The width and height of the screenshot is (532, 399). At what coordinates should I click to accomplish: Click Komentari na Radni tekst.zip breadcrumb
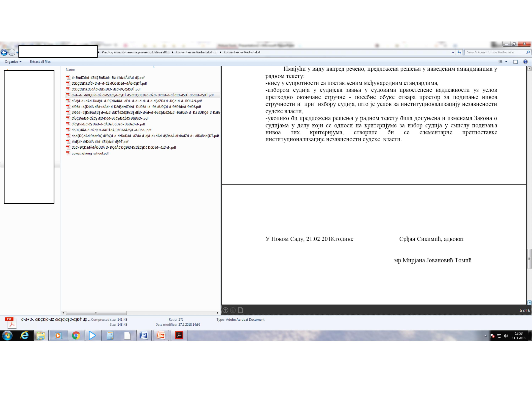196,52
